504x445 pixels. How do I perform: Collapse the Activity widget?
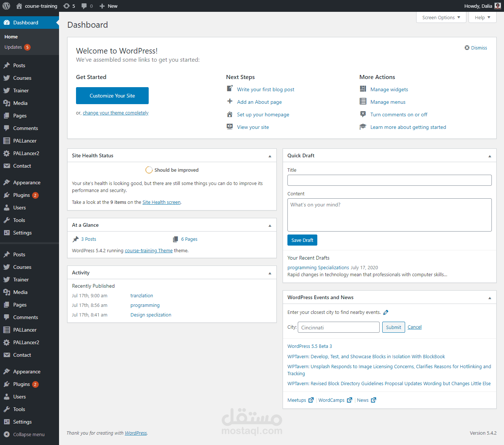(270, 273)
